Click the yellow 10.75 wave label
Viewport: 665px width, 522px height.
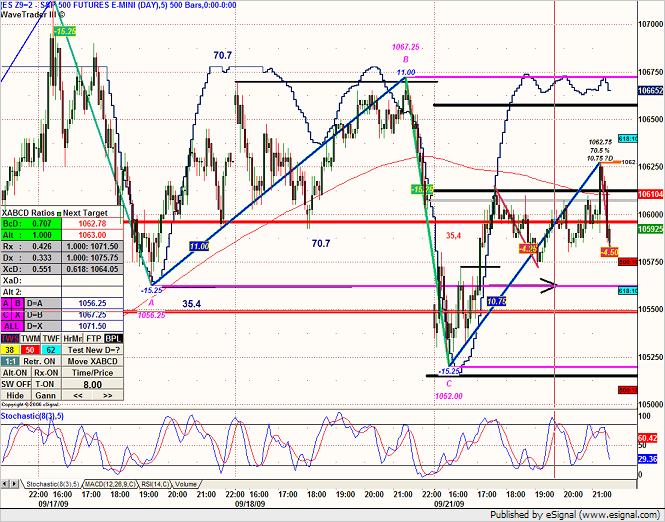(497, 301)
